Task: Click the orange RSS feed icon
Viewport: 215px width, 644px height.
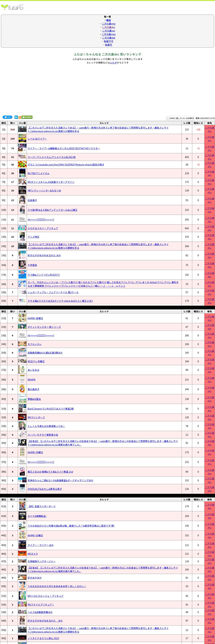Action: pyautogui.click(x=20, y=117)
